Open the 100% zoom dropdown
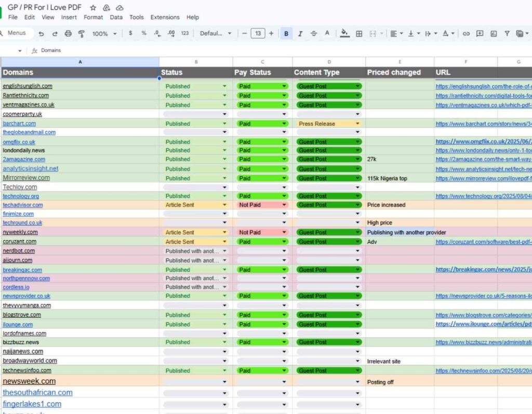Image resolution: width=532 pixels, height=414 pixels. pyautogui.click(x=104, y=34)
